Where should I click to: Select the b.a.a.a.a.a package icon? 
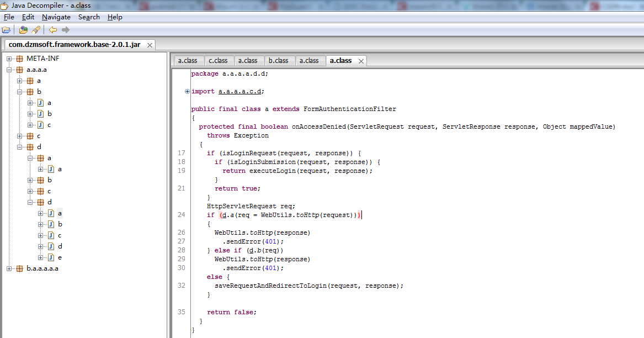(19, 269)
